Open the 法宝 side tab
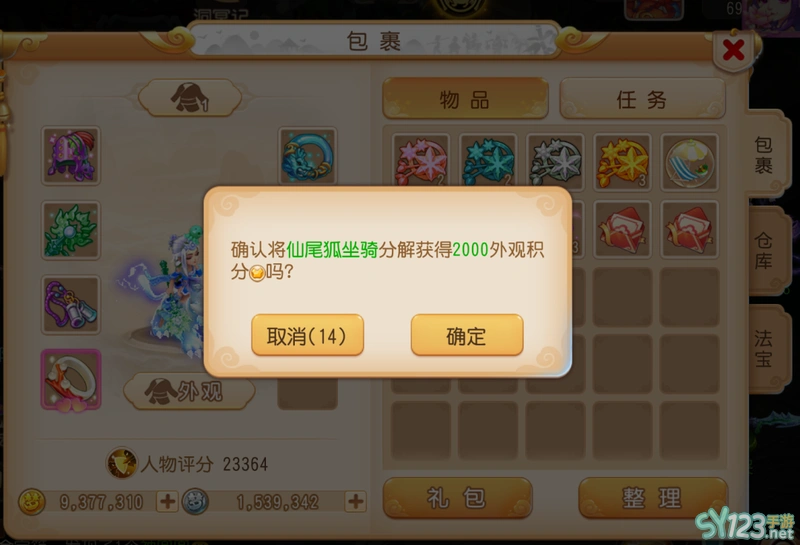 click(x=764, y=349)
